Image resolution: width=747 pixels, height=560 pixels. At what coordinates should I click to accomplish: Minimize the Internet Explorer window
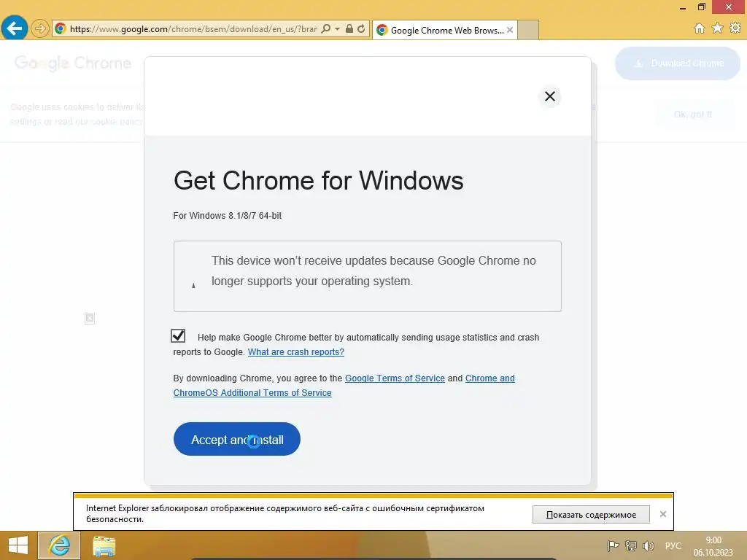point(683,7)
